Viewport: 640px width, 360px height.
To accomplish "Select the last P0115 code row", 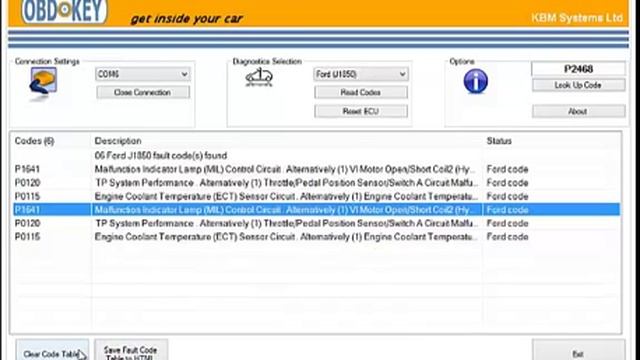I will [x=316, y=237].
